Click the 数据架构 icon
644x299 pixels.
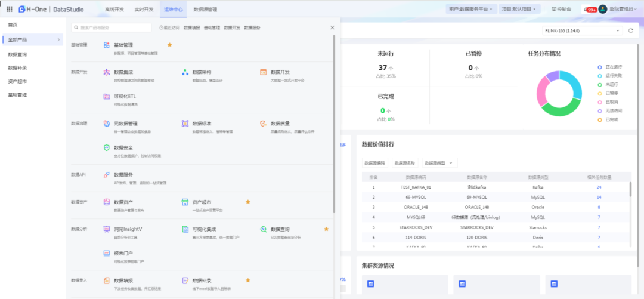(x=185, y=72)
